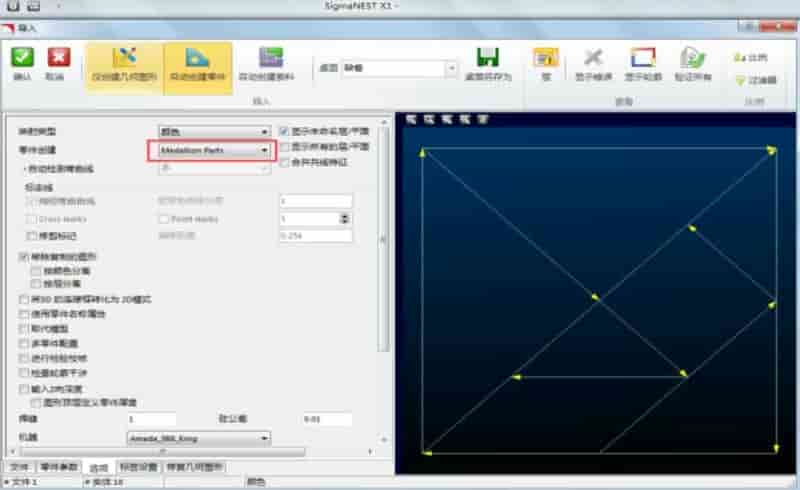Screen dimensions: 800x490
Task: Switch to the 标签设置 tab
Action: click(138, 467)
